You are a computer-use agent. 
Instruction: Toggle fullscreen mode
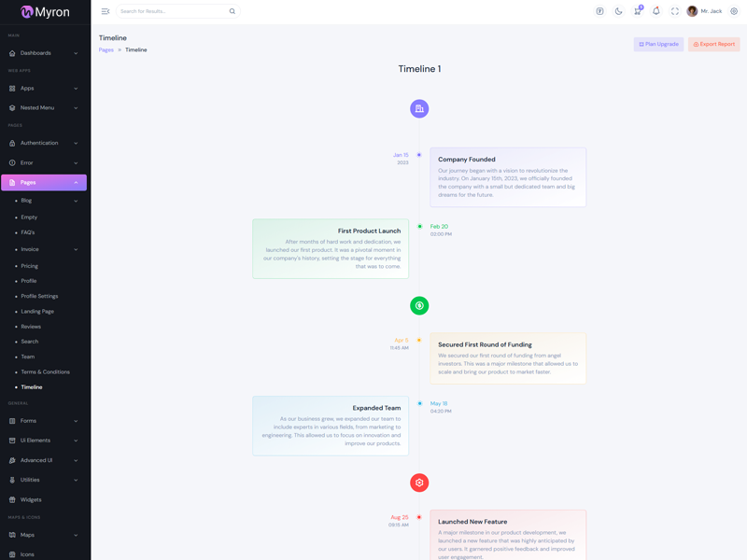[675, 11]
